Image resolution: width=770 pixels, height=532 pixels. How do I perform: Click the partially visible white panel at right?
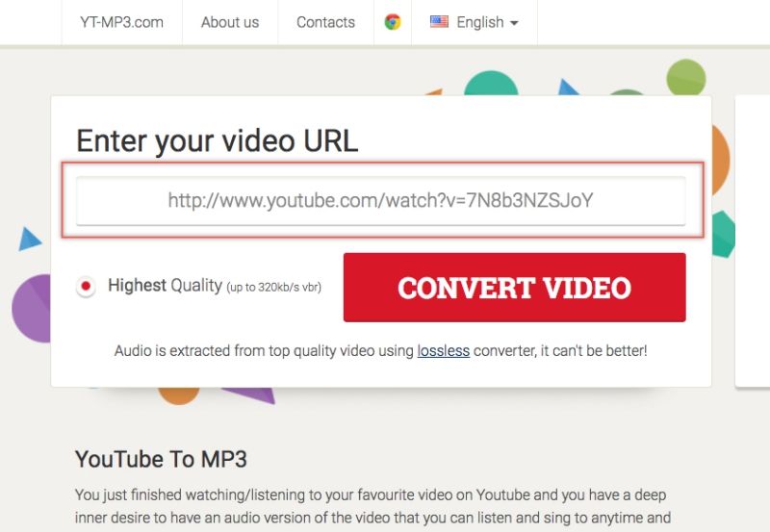click(x=753, y=241)
